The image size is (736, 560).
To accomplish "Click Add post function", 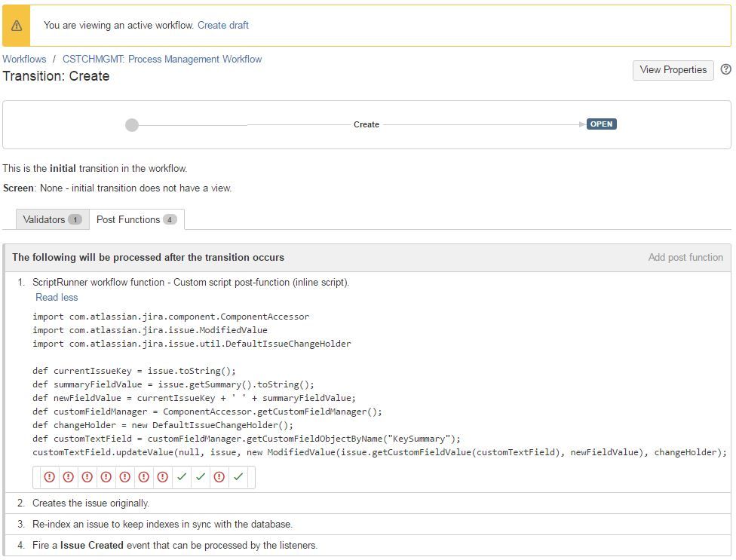I will pos(685,258).
